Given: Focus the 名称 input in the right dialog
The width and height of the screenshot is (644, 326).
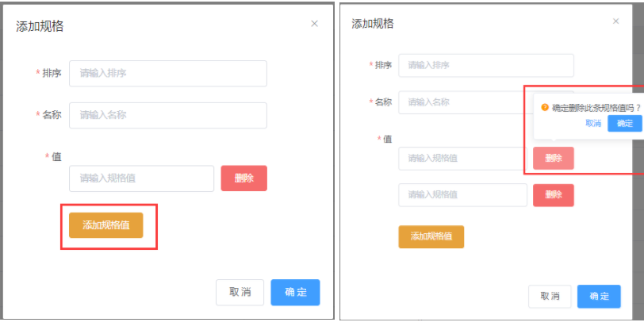Looking at the screenshot, I should (x=460, y=102).
